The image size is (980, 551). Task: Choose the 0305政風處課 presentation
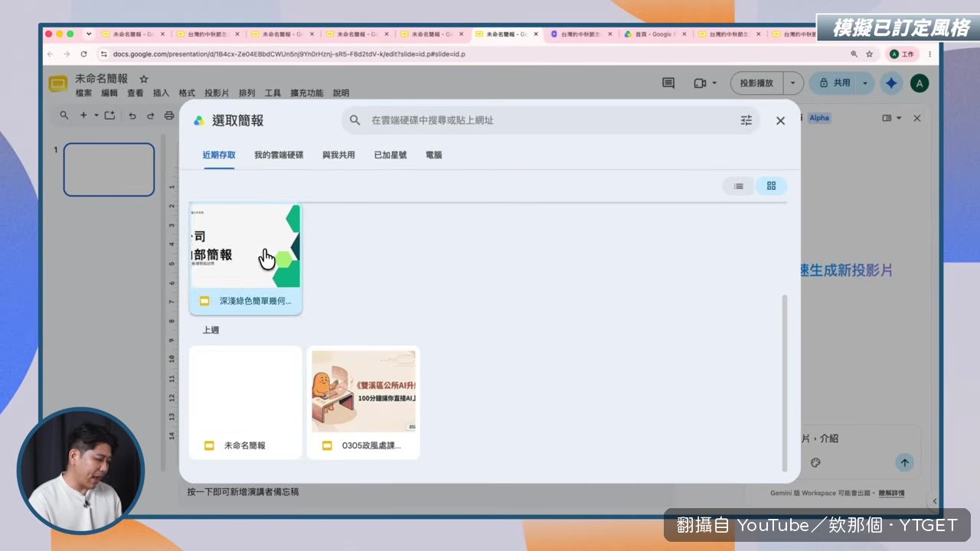click(364, 403)
